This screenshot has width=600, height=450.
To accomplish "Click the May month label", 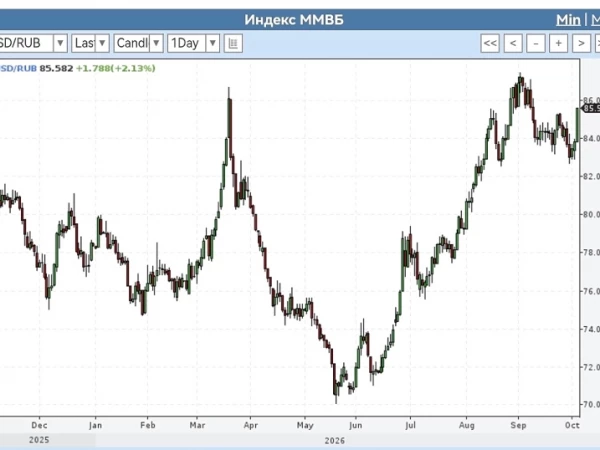I will (305, 425).
